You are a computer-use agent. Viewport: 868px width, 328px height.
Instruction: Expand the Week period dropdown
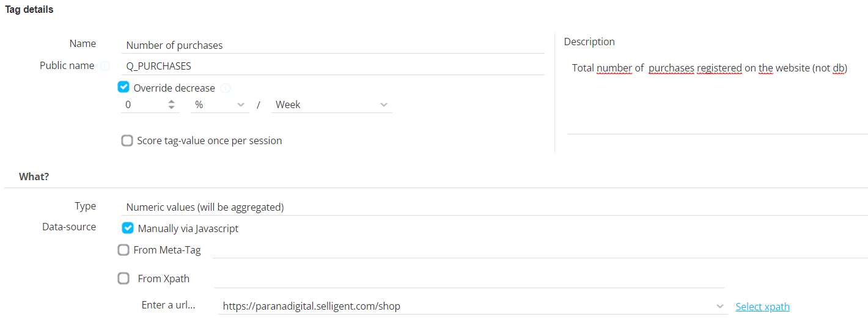point(332,104)
